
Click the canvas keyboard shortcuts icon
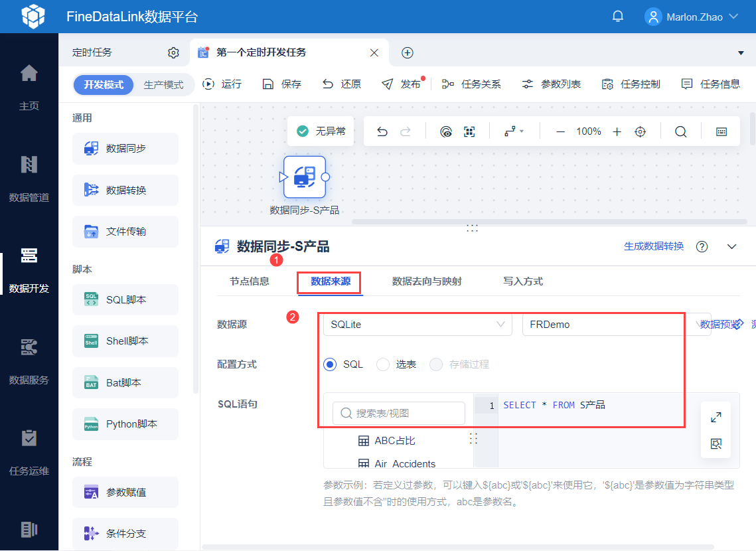pyautogui.click(x=721, y=131)
